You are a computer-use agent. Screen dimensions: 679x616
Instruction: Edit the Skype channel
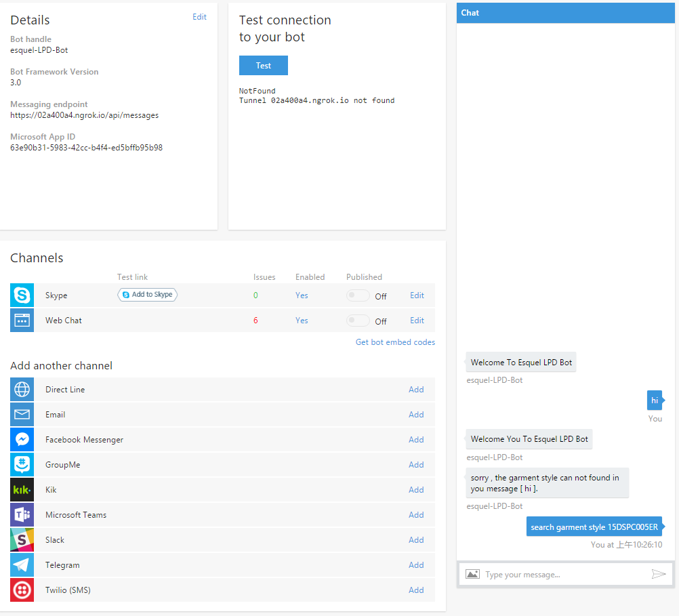[417, 295]
